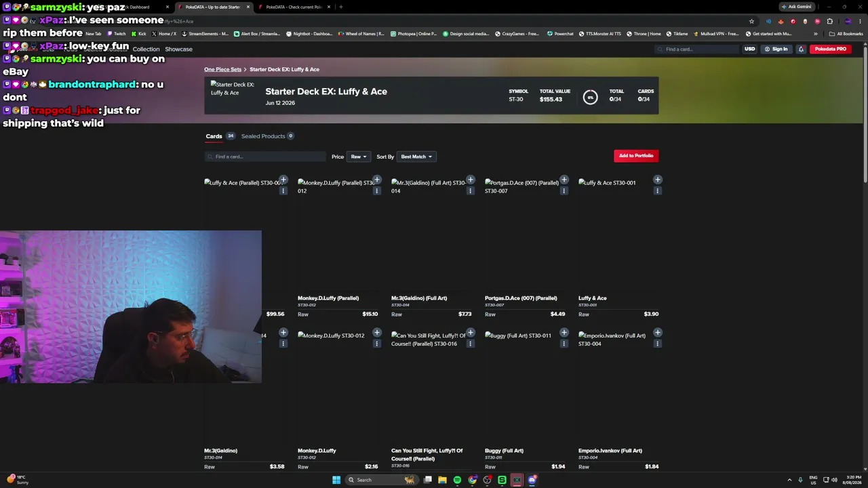Expand hidden bookmarks overflow chevron
The image size is (868, 488).
pos(816,34)
